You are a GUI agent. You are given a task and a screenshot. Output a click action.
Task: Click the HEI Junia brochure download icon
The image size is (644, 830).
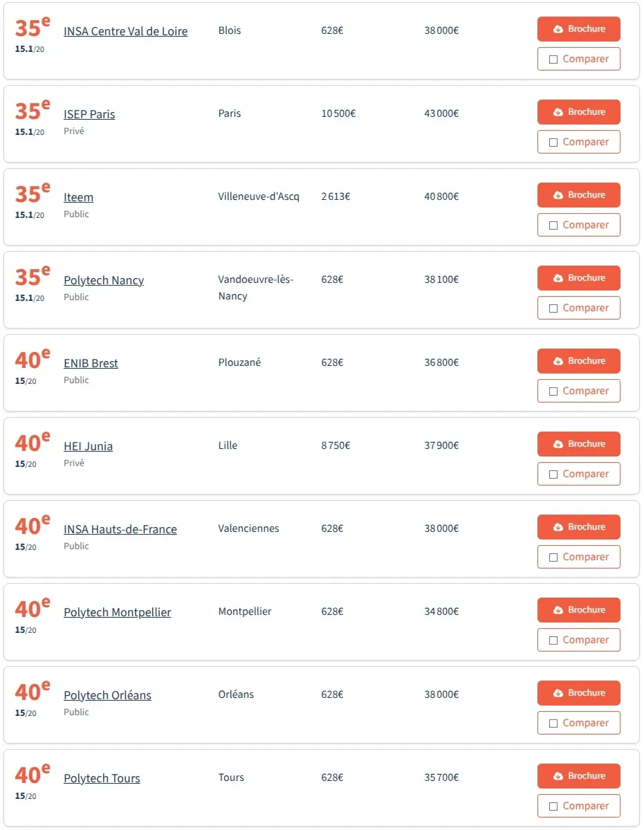tap(558, 445)
